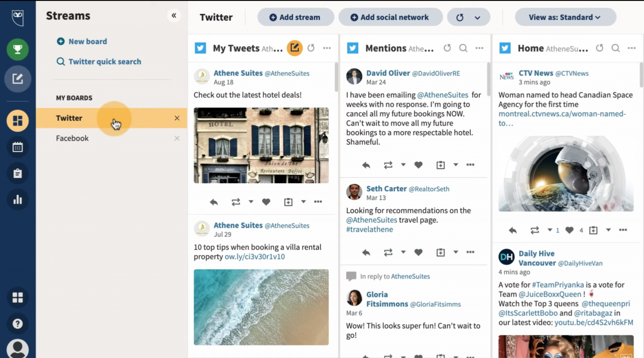Retweet Seth Carter's tweet
This screenshot has height=358, width=644.
pyautogui.click(x=388, y=252)
